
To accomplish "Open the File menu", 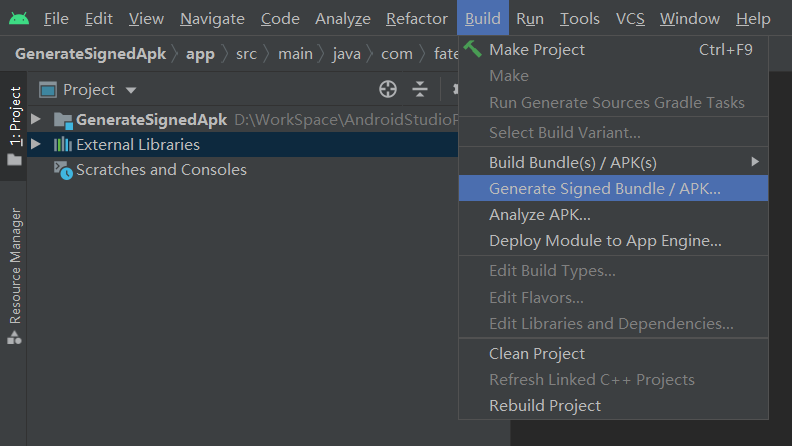I will click(56, 19).
